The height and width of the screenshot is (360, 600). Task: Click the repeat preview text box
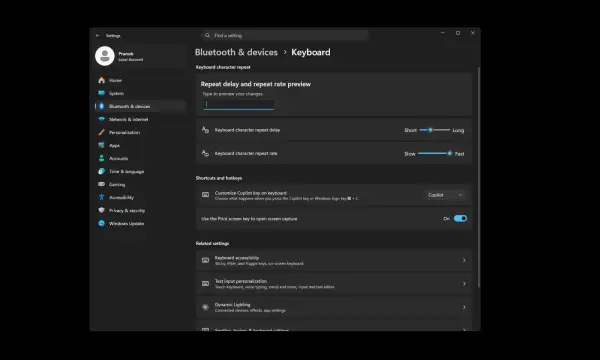coord(238,104)
